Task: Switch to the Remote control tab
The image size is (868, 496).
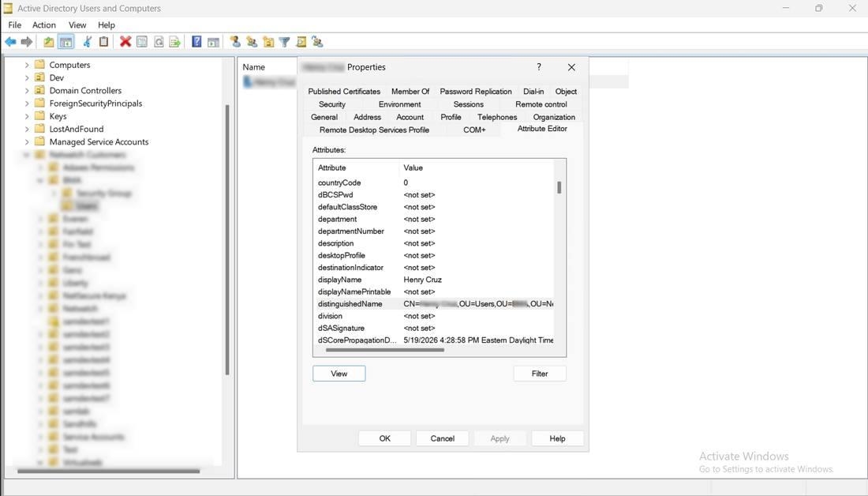Action: click(541, 104)
